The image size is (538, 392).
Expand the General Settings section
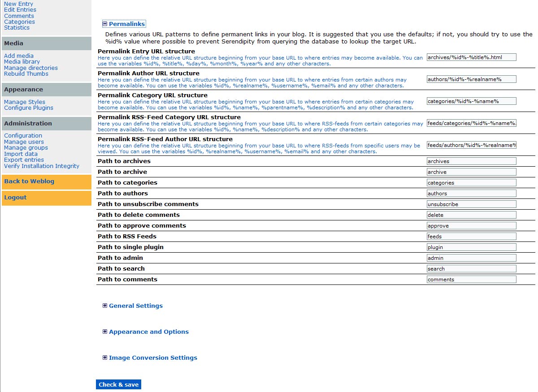(104, 306)
